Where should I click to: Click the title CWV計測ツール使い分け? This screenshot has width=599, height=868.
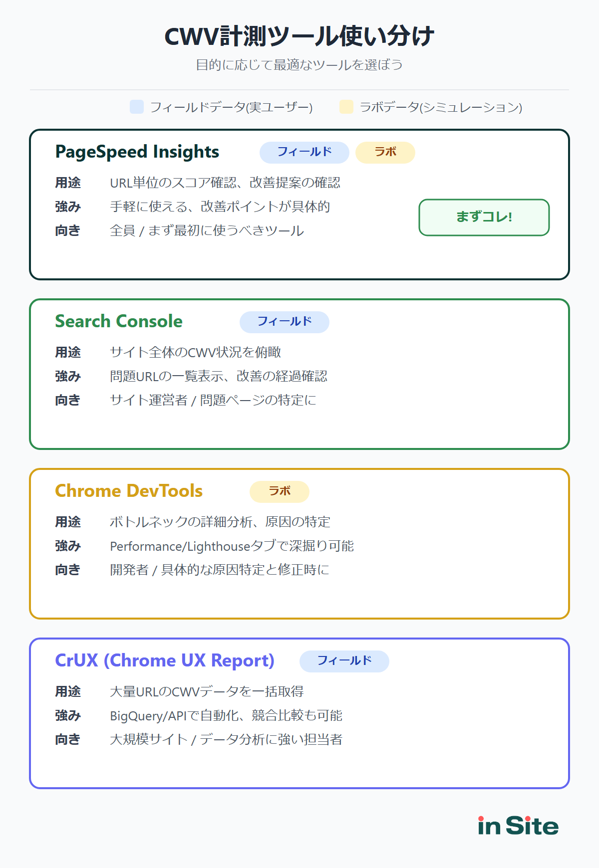pos(299,36)
